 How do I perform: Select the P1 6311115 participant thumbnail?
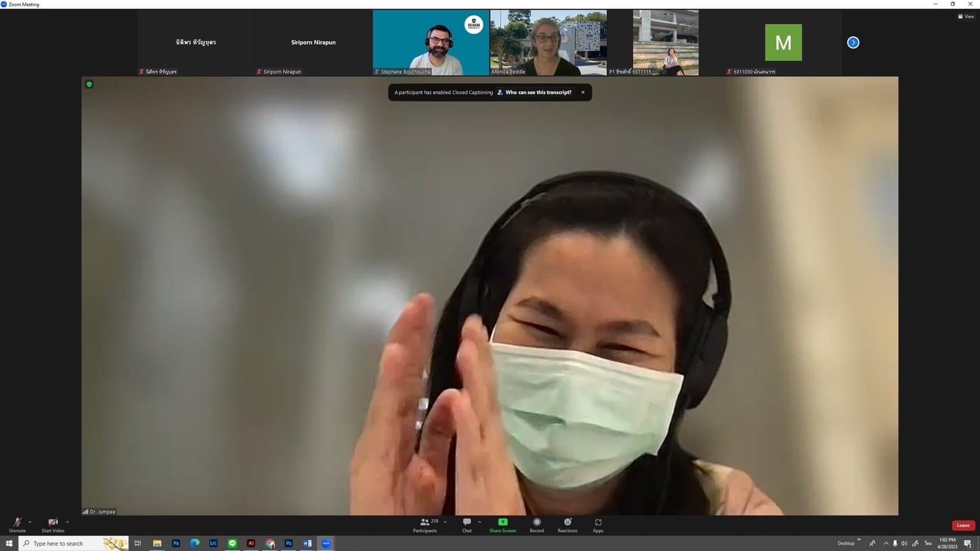(x=666, y=42)
